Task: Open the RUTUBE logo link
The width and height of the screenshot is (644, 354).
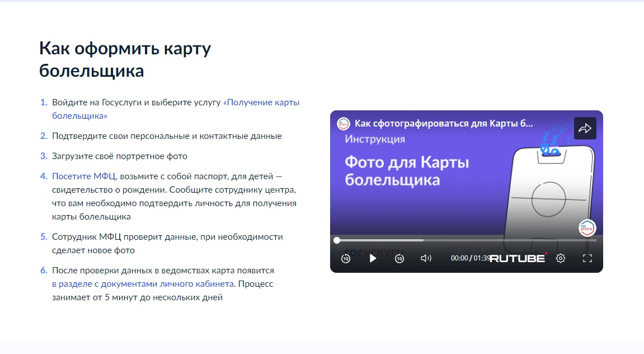Action: [x=518, y=258]
